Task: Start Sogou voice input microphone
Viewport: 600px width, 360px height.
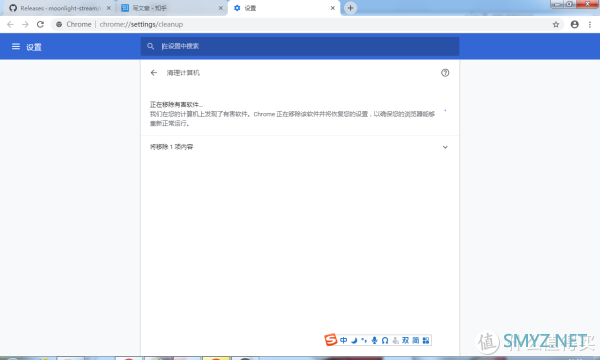Action: tap(374, 340)
